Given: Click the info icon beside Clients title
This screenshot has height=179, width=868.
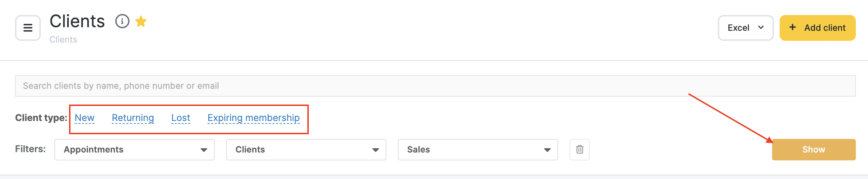Looking at the screenshot, I should pos(122,21).
